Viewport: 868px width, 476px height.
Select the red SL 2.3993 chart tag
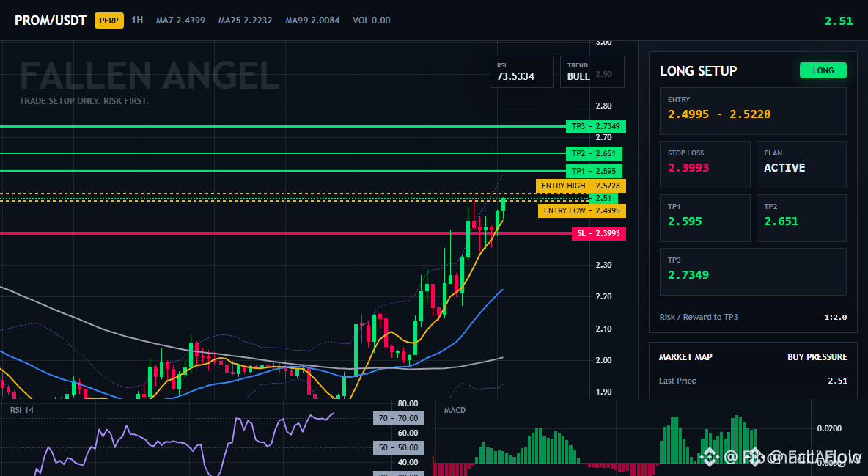click(599, 233)
